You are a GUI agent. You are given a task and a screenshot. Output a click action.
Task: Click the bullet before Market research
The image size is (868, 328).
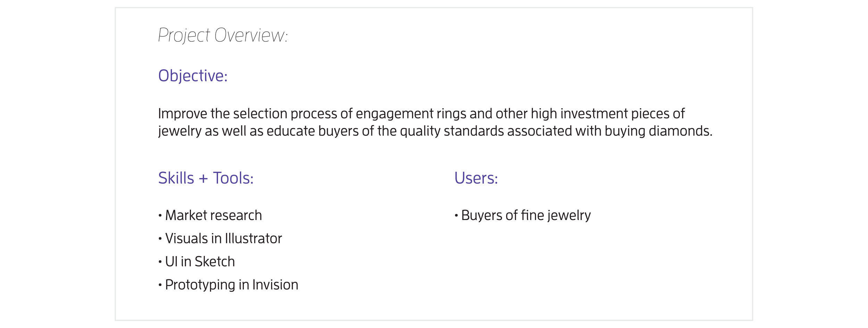point(160,216)
